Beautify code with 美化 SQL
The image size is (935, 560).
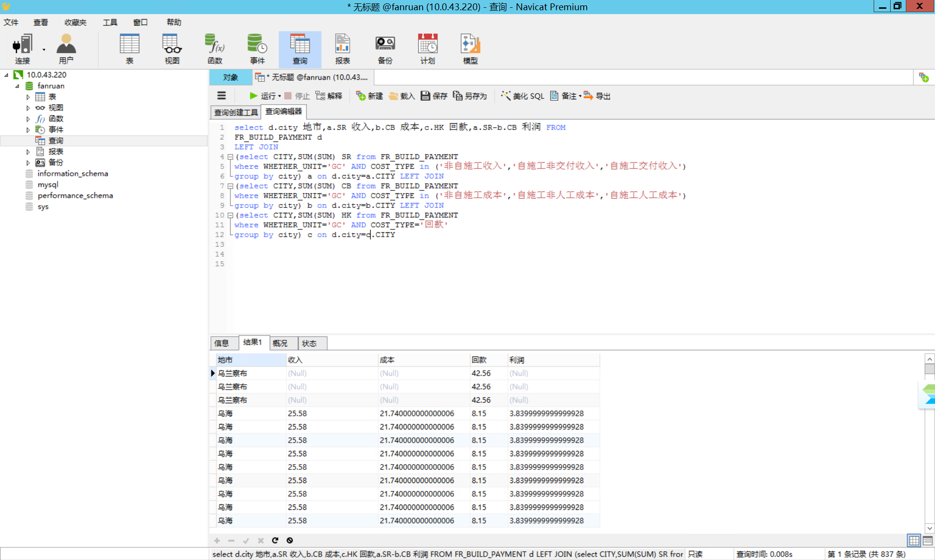(523, 96)
